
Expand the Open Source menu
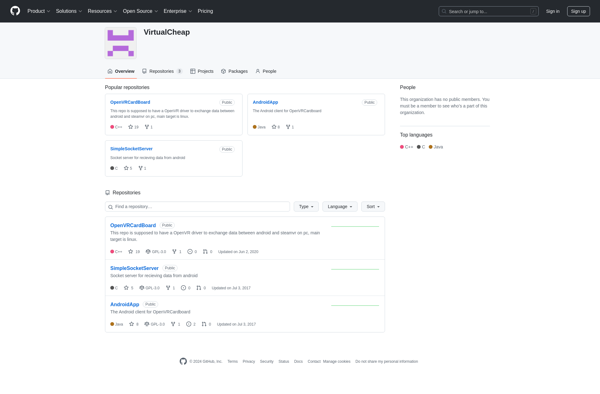[140, 11]
